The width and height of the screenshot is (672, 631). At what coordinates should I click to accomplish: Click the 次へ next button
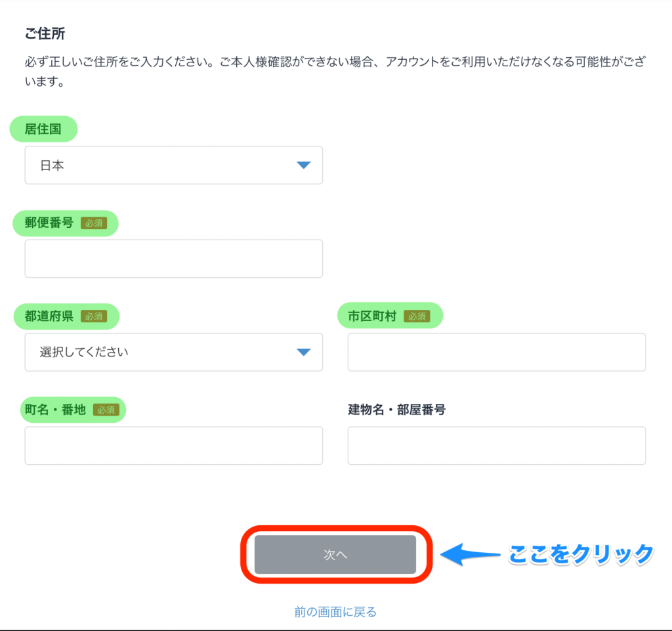coord(335,554)
